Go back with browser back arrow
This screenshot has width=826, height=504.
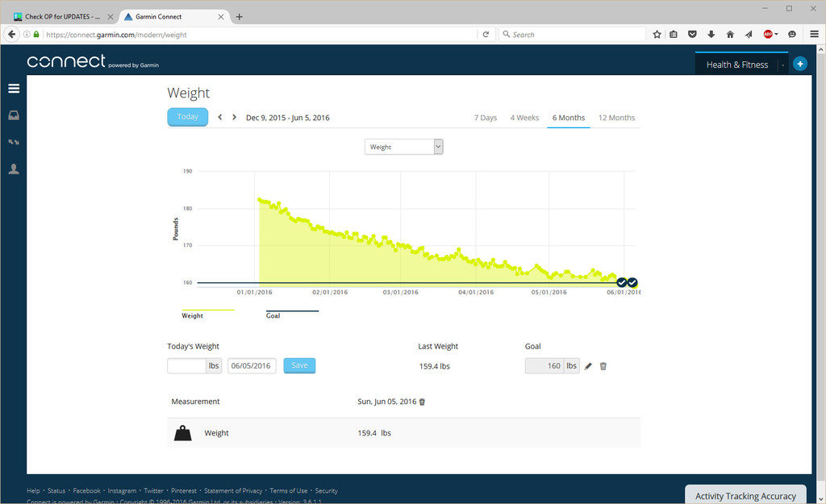coord(11,34)
